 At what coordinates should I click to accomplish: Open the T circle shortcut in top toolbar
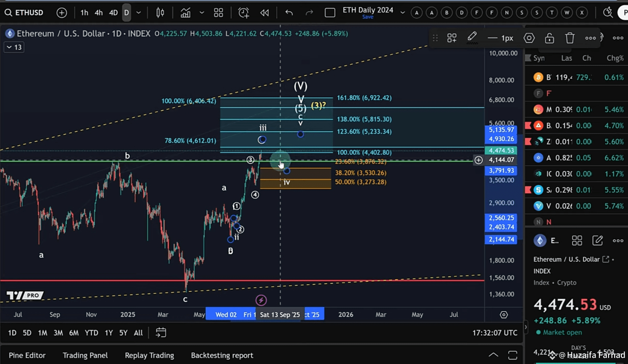point(552,13)
